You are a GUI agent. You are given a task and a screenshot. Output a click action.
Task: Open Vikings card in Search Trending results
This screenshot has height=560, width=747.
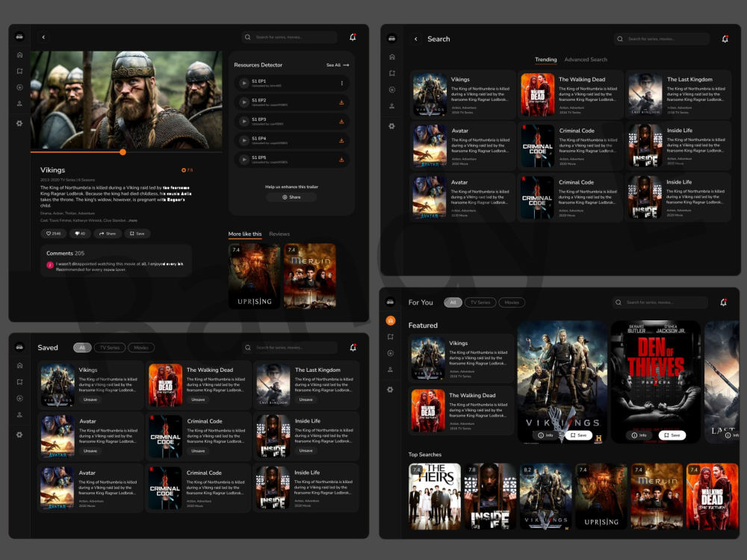tap(462, 95)
